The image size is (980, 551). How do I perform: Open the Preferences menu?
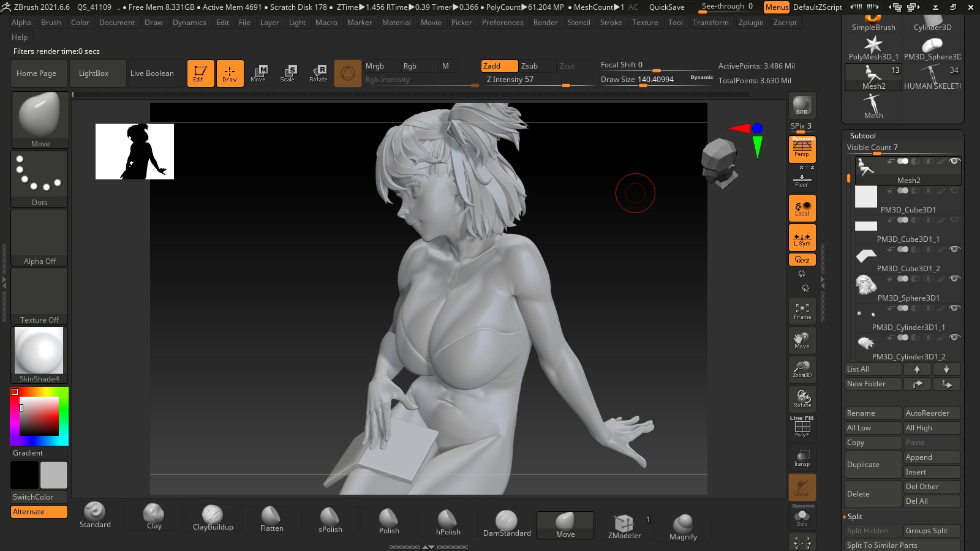tap(502, 23)
